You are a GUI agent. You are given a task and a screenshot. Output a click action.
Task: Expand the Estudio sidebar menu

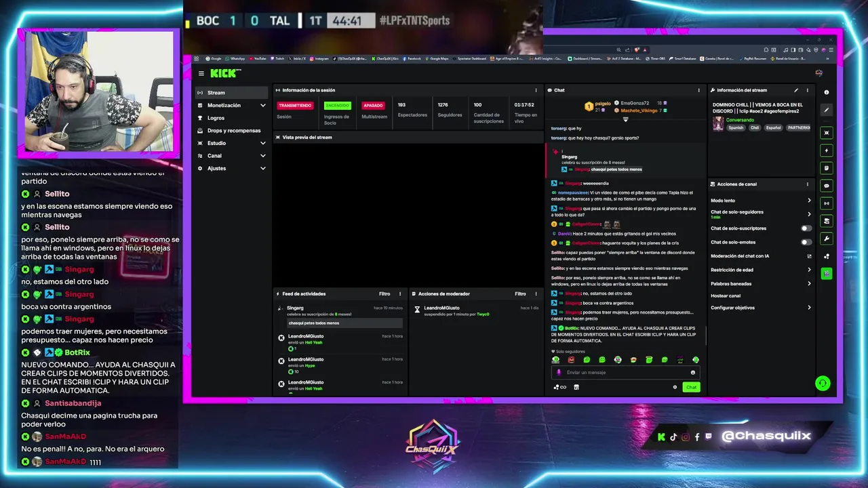pyautogui.click(x=231, y=143)
